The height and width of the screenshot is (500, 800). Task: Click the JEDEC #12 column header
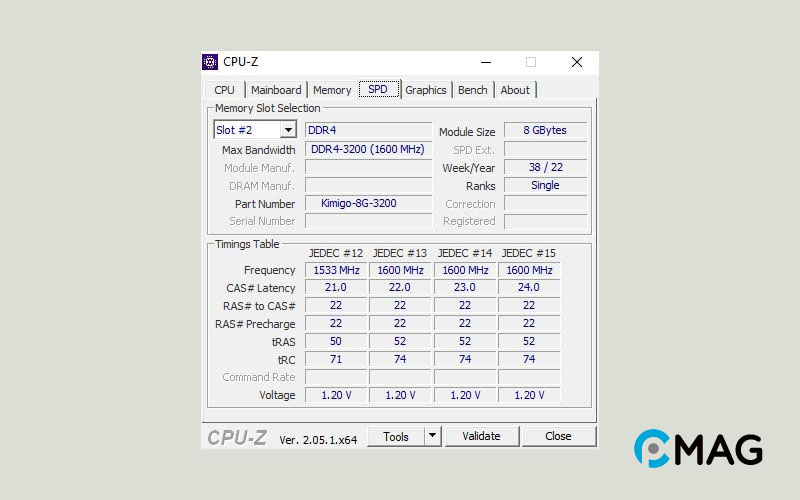[x=336, y=253]
